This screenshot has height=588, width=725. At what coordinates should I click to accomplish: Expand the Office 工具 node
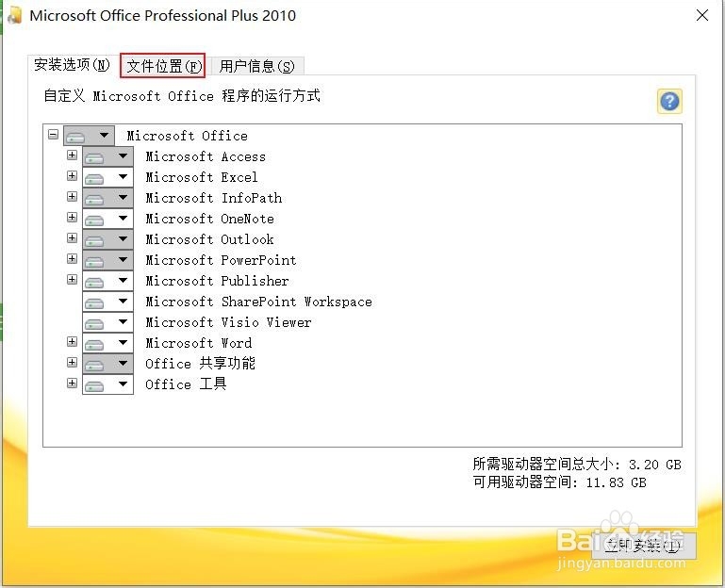tap(72, 383)
